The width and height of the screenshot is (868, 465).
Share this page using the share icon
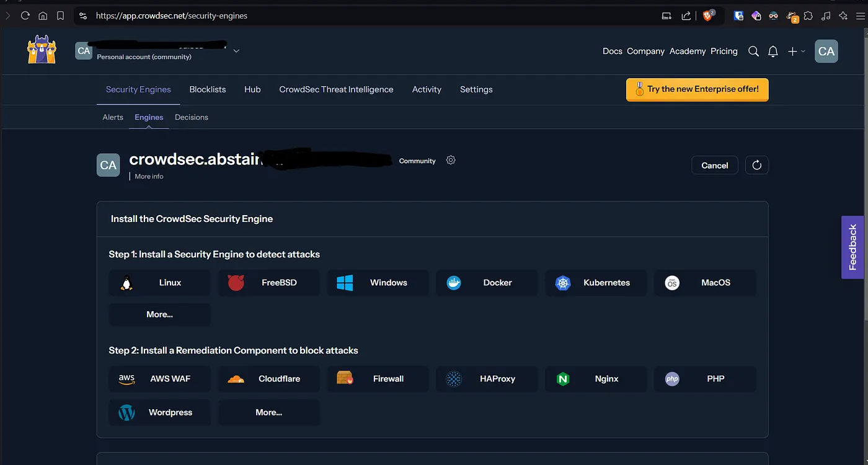click(686, 15)
